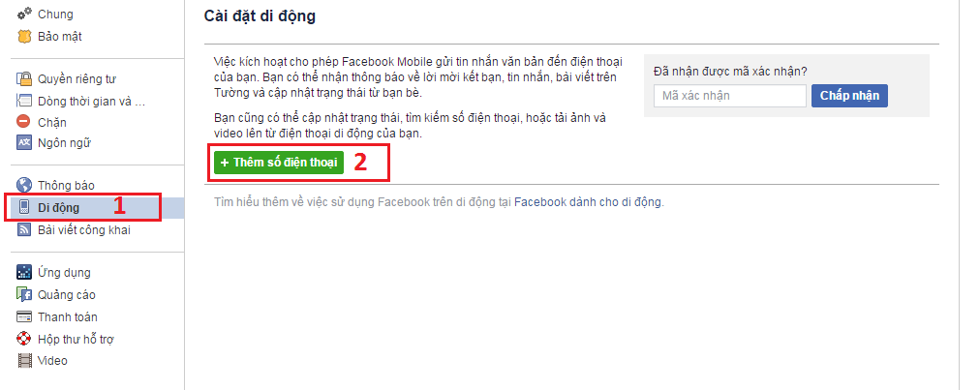The height and width of the screenshot is (390, 980).
Task: Click the film strip icon beside Video
Action: point(24,361)
